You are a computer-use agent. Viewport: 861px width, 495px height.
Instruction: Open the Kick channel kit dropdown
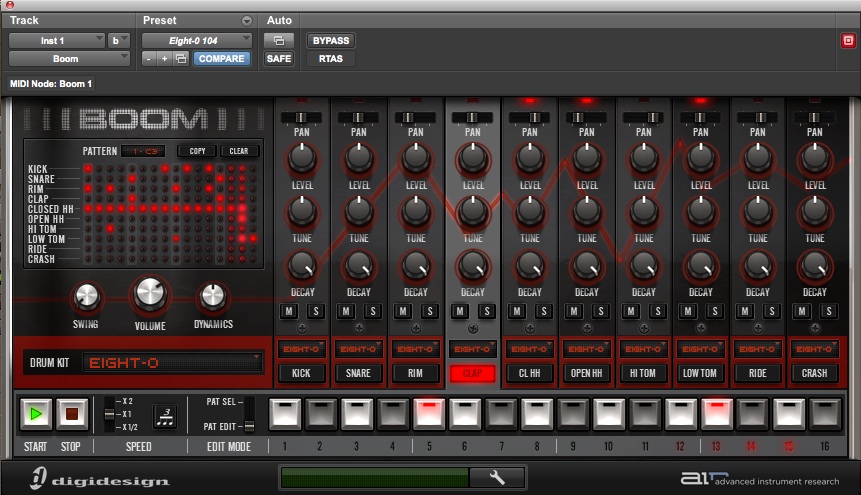(301, 349)
